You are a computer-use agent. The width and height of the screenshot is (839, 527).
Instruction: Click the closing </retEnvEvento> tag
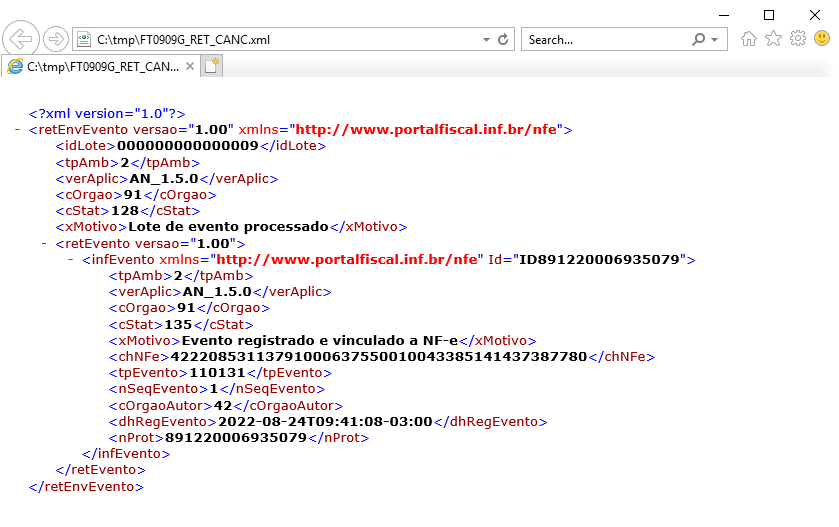click(86, 487)
